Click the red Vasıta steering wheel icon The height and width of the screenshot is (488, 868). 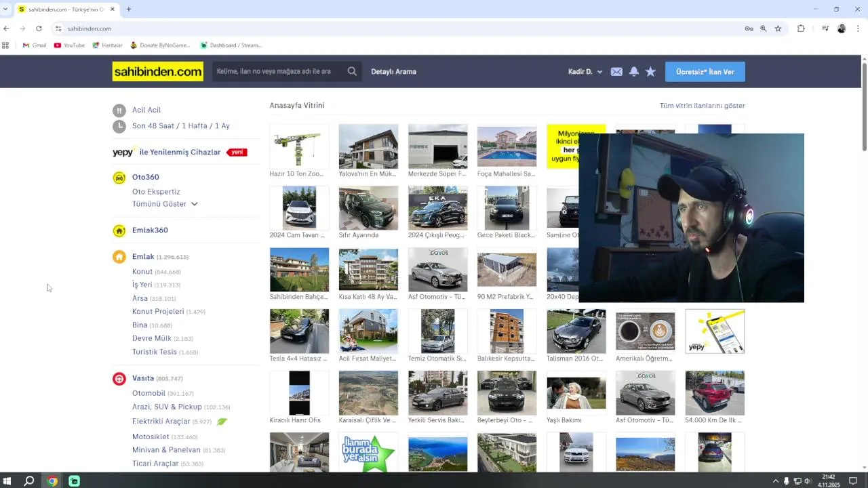click(x=119, y=379)
